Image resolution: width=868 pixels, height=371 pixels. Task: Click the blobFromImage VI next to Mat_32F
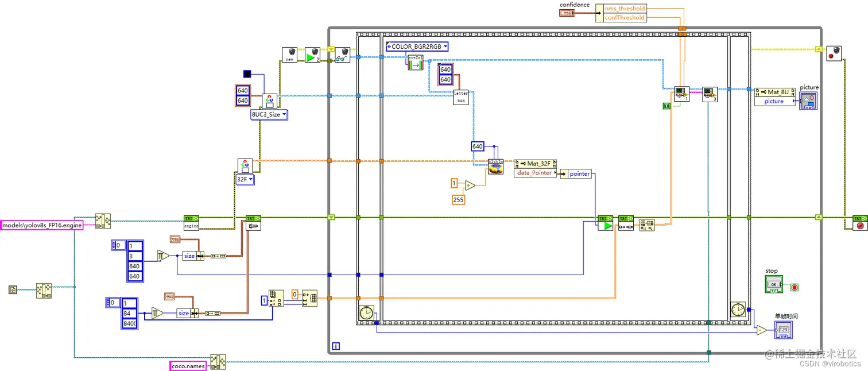[x=495, y=167]
